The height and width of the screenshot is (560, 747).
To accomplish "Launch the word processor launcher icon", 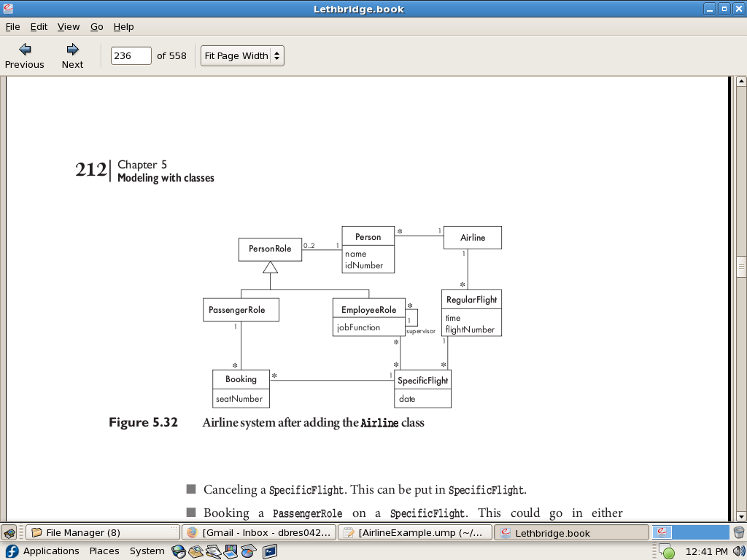I will pyautogui.click(x=213, y=551).
